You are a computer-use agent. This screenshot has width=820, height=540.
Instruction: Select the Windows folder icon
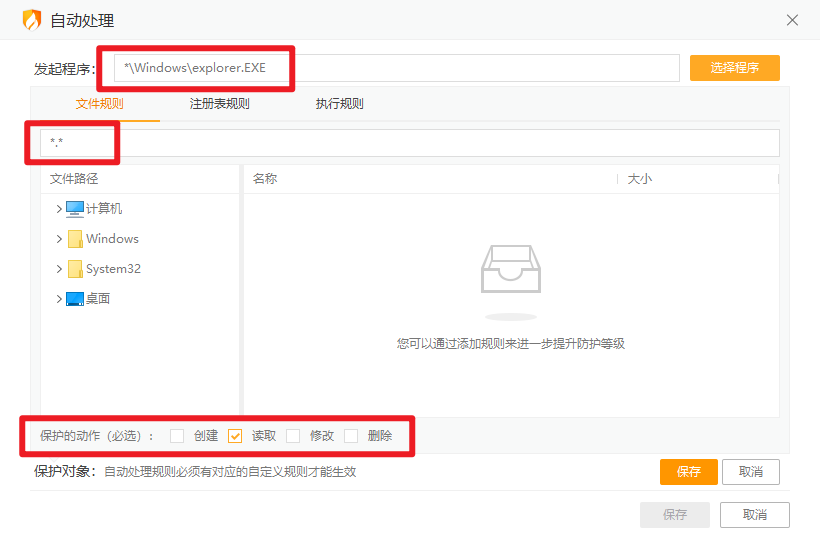pos(75,239)
